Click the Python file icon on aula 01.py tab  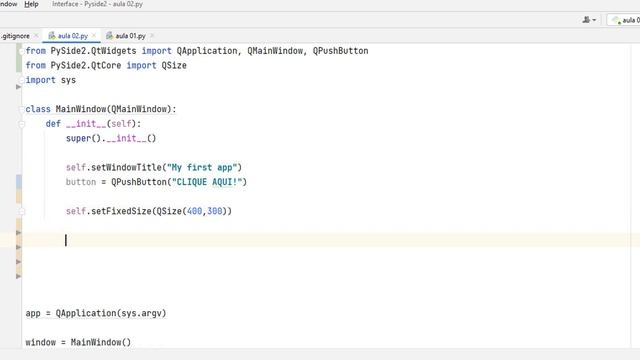tap(109, 36)
